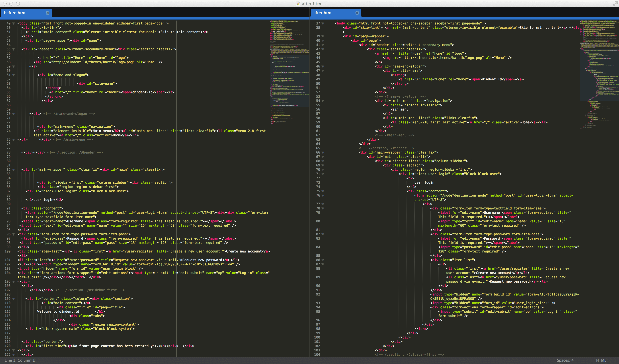Fold line 86 item-list div in after.html

coord(323,260)
